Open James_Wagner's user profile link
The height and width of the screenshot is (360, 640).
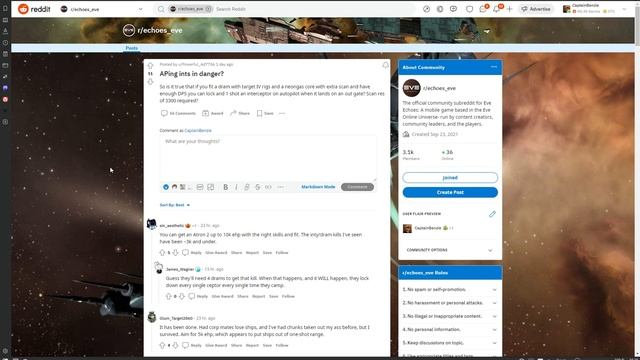point(180,269)
